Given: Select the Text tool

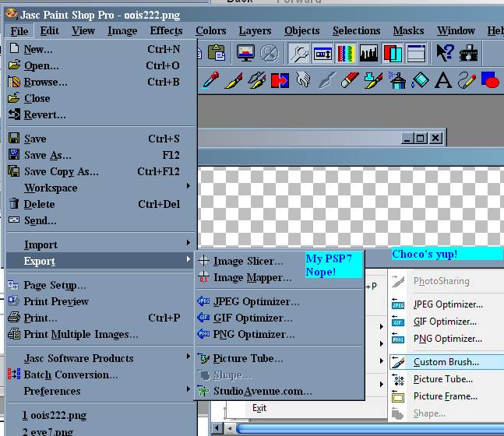Looking at the screenshot, I should click(x=443, y=80).
